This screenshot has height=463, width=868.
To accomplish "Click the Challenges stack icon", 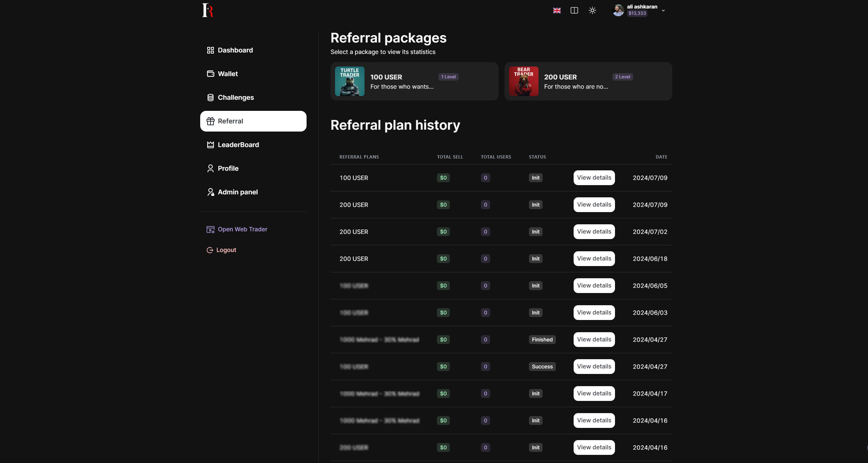I will pyautogui.click(x=211, y=98).
